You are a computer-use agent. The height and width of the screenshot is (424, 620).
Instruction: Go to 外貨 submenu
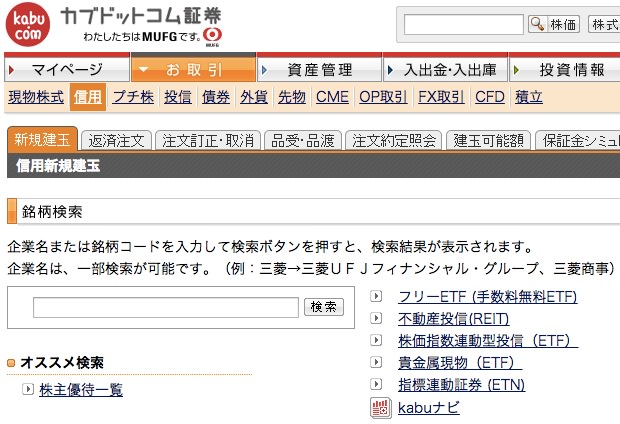(254, 97)
